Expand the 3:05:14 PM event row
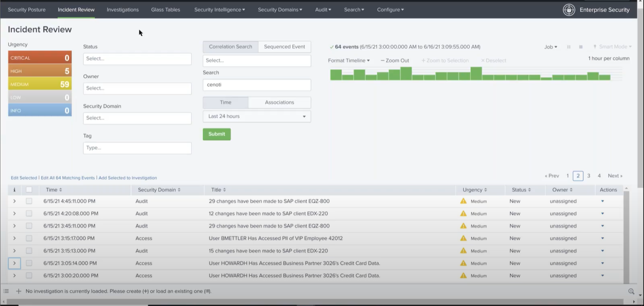This screenshot has width=644, height=306. (x=14, y=263)
